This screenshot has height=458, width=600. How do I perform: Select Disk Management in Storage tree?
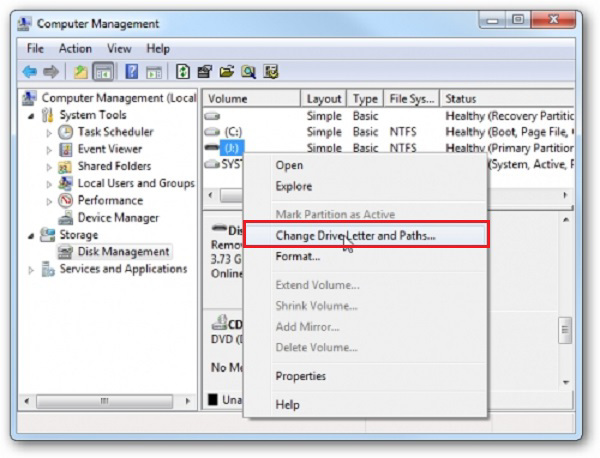point(123,252)
